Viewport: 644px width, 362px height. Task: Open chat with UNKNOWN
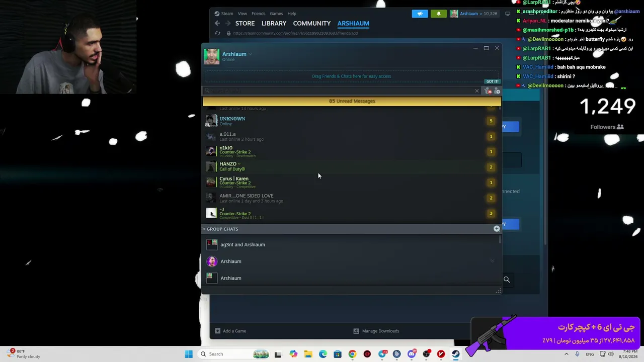(x=351, y=121)
